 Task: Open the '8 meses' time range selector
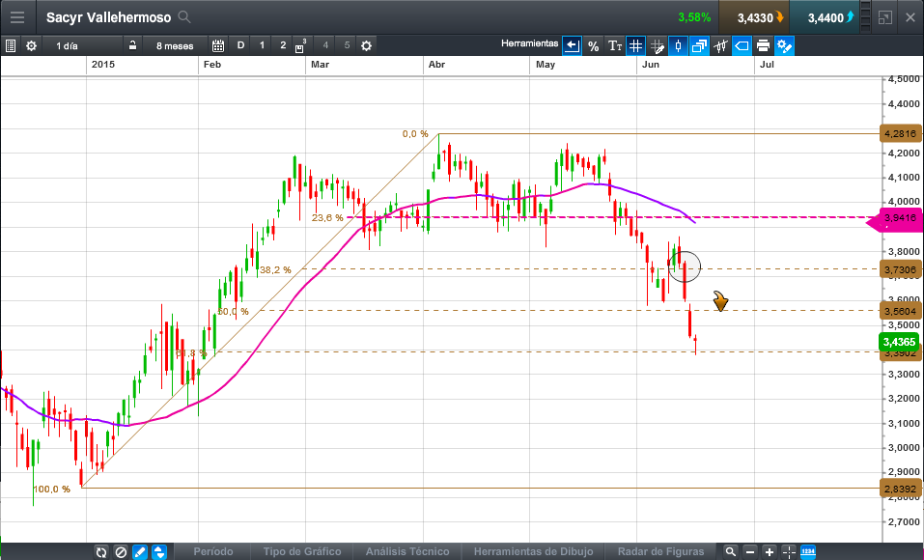175,45
